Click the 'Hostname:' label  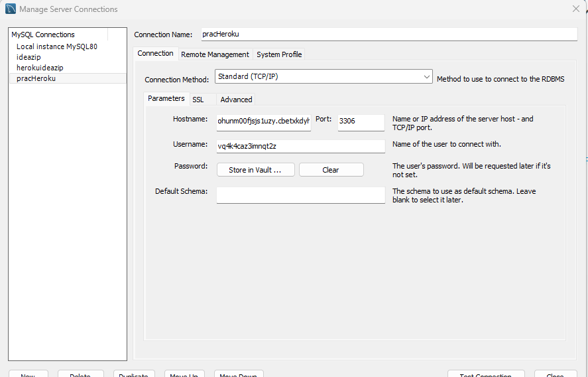[190, 119]
